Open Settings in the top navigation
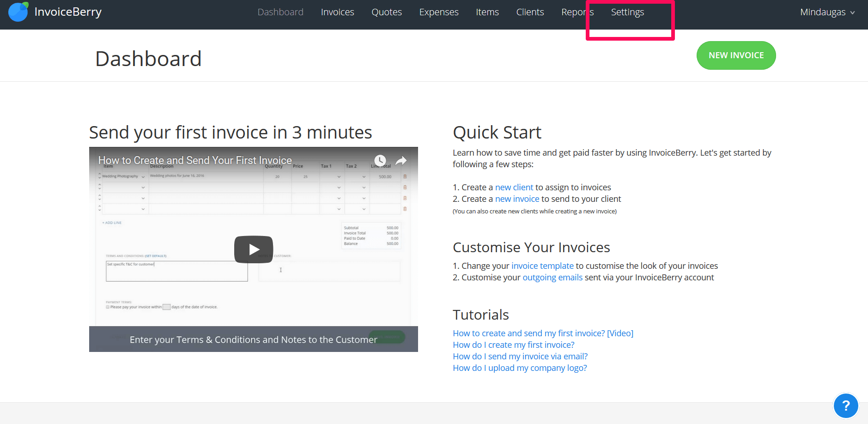This screenshot has width=868, height=424. 627,12
